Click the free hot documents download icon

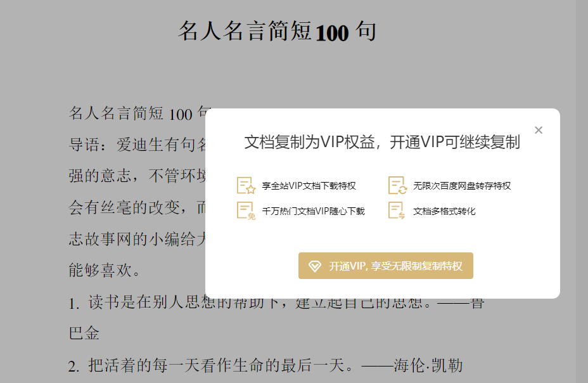[246, 210]
